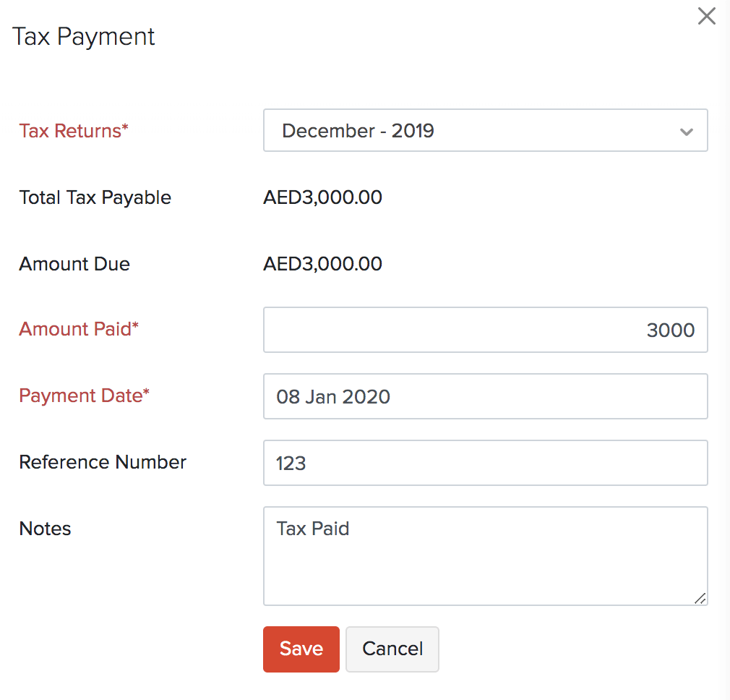
Task: Select the date text 08 Jan 2020
Action: [332, 396]
